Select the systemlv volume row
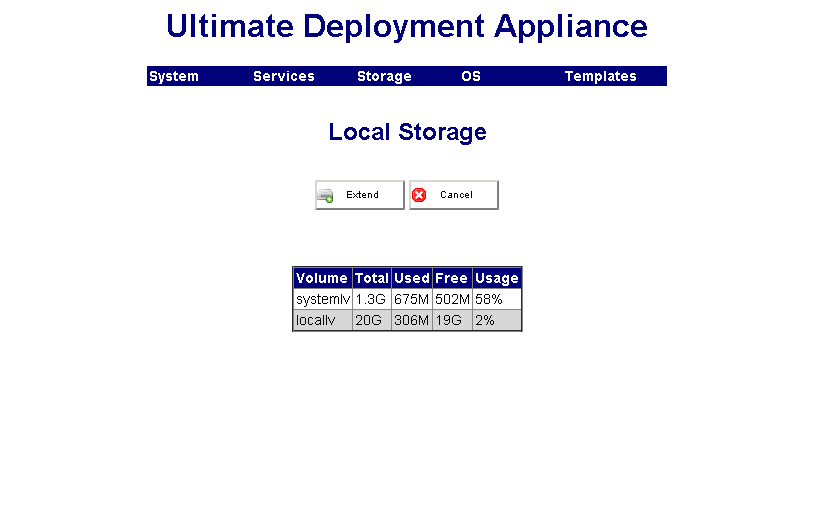Screen dimensions: 815x531 [x=408, y=299]
